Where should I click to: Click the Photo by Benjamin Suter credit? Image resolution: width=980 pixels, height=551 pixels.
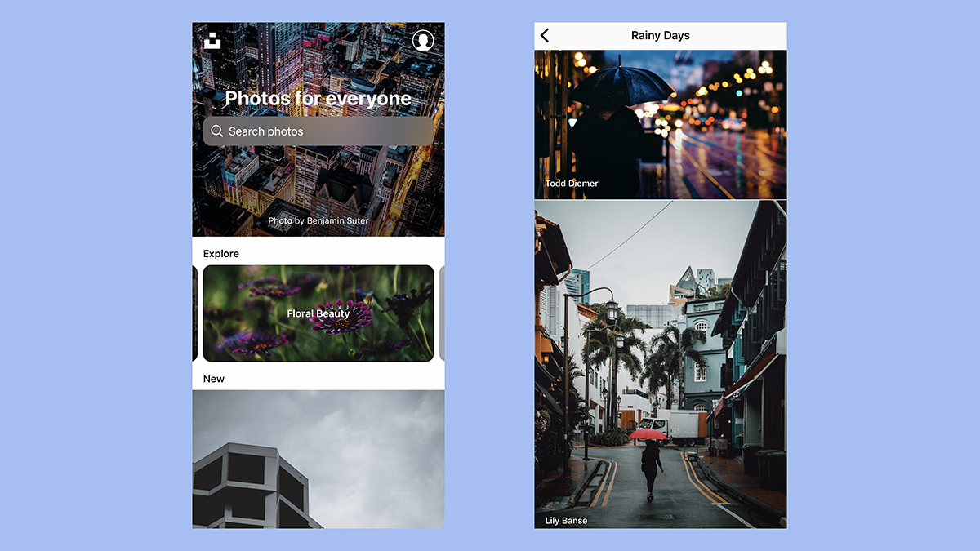(318, 220)
